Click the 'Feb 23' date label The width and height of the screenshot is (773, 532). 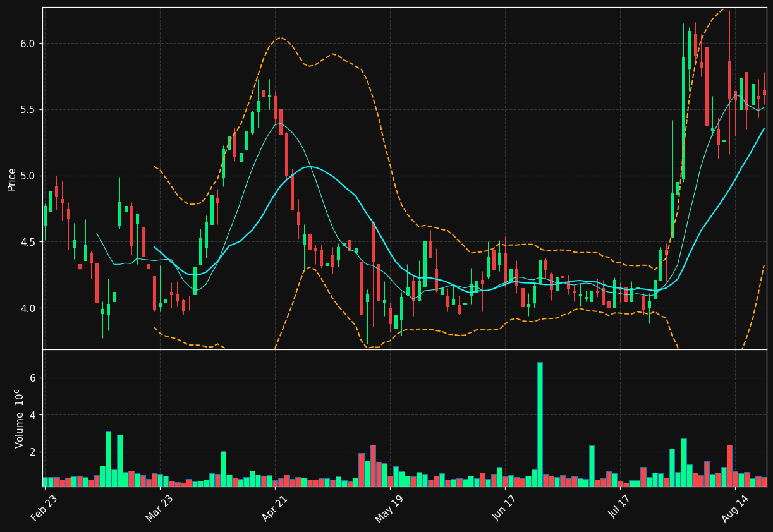click(x=44, y=507)
